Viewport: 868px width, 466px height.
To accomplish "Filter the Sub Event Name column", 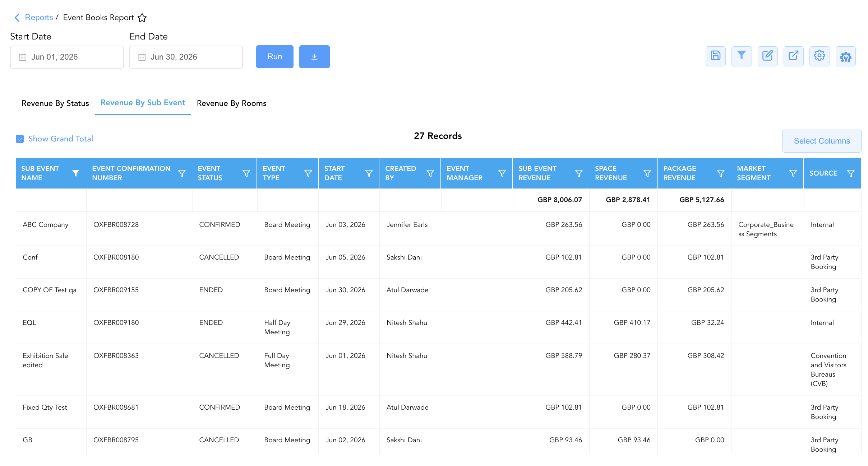I will [76, 173].
